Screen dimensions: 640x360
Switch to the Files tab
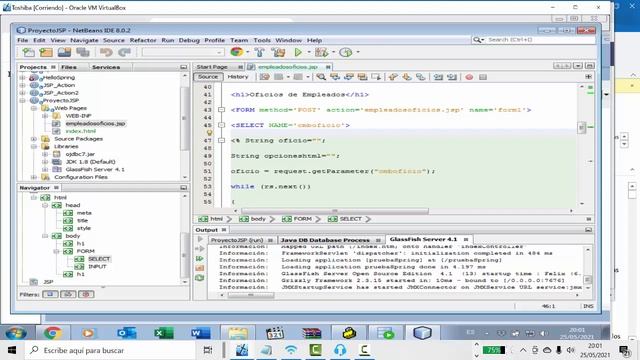(69, 67)
